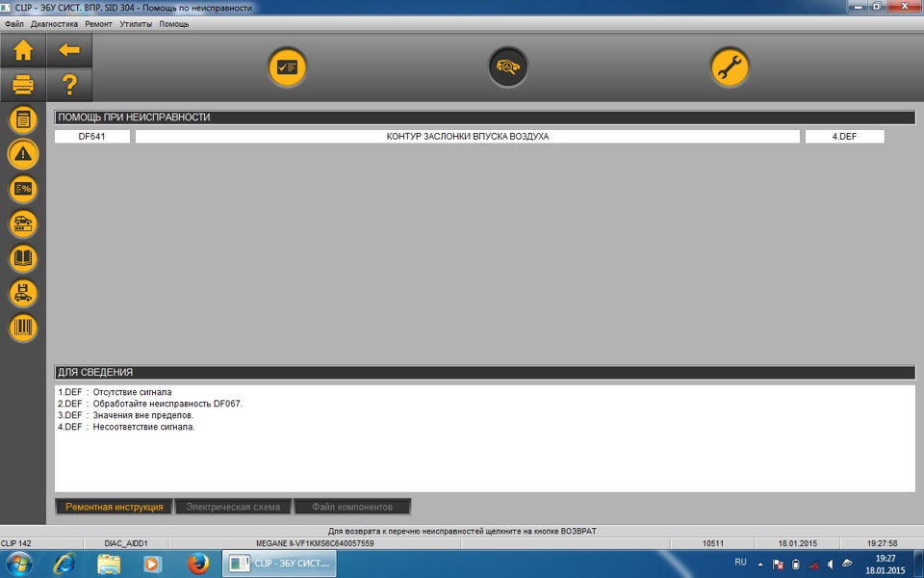
Task: Open the checklist test icon in top toolbar
Action: 287,67
